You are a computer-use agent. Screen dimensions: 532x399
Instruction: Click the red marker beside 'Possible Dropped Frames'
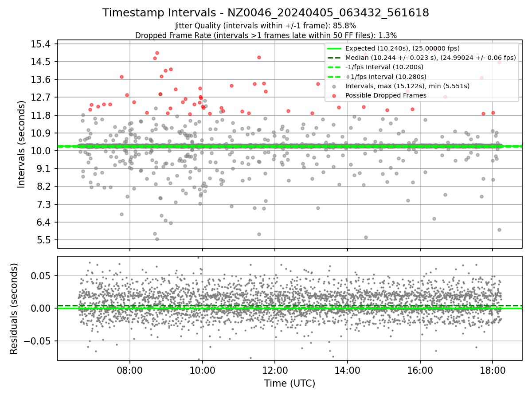point(334,95)
